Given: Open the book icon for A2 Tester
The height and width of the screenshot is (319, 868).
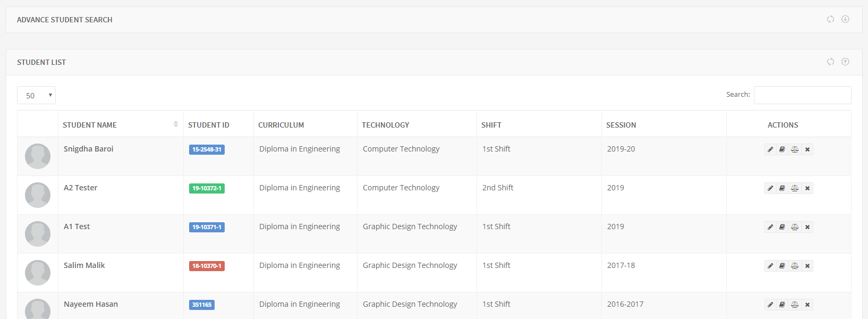Looking at the screenshot, I should coord(782,188).
